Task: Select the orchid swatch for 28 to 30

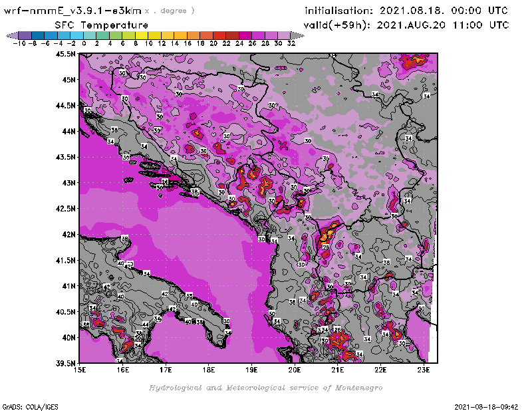Action: click(271, 35)
